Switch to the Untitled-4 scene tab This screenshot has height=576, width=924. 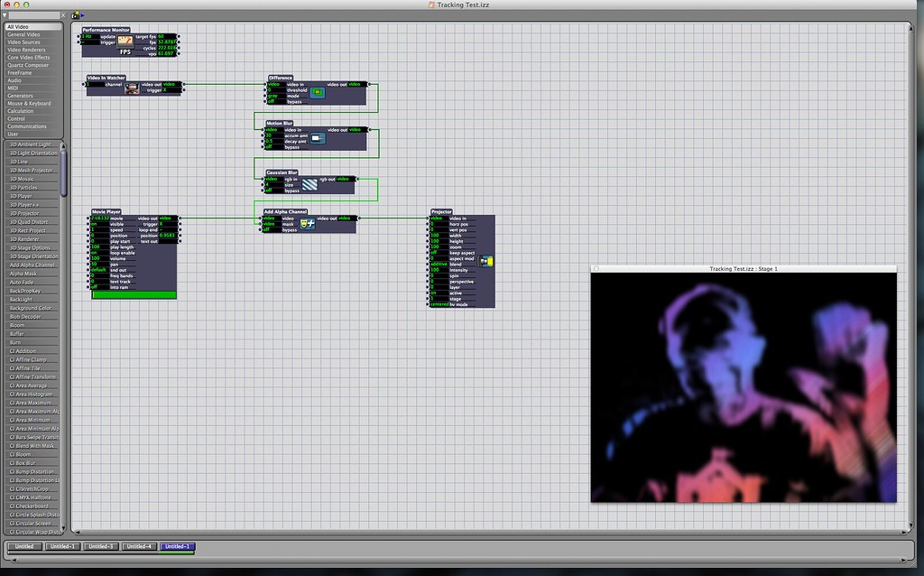138,546
